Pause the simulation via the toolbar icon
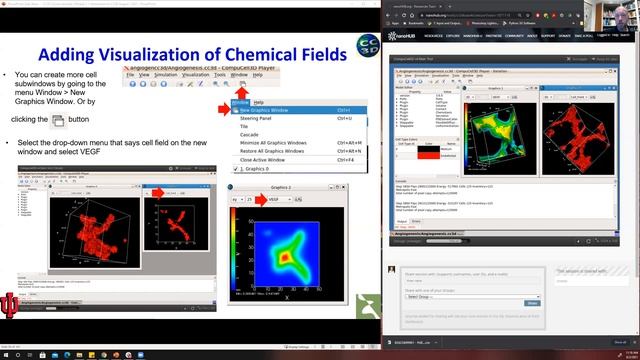The width and height of the screenshot is (640, 360). pos(414,81)
